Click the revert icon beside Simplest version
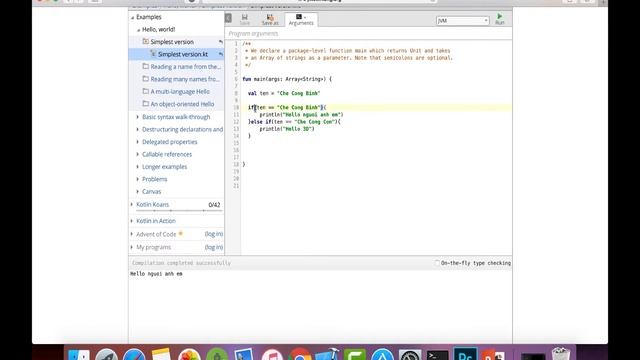This screenshot has height=360, width=640. (x=220, y=42)
